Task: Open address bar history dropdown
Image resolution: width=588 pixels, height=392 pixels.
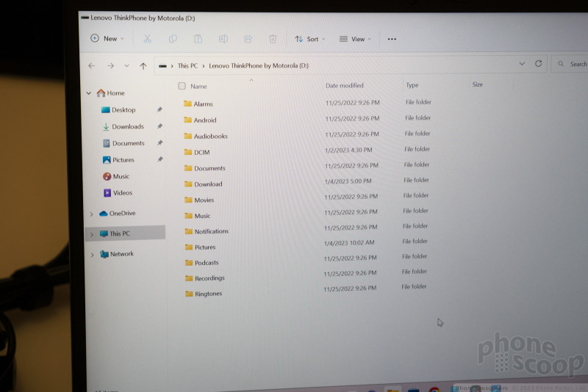Action: tap(522, 64)
